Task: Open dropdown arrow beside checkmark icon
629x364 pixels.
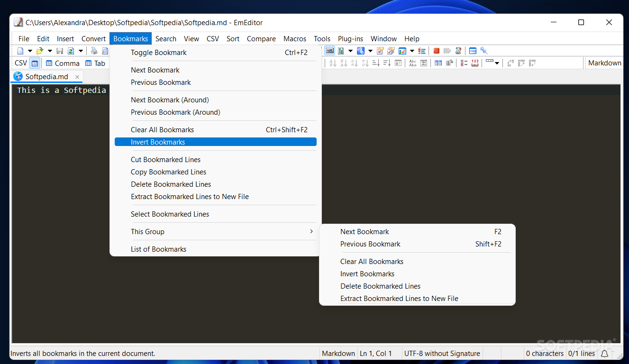Action: click(x=412, y=51)
